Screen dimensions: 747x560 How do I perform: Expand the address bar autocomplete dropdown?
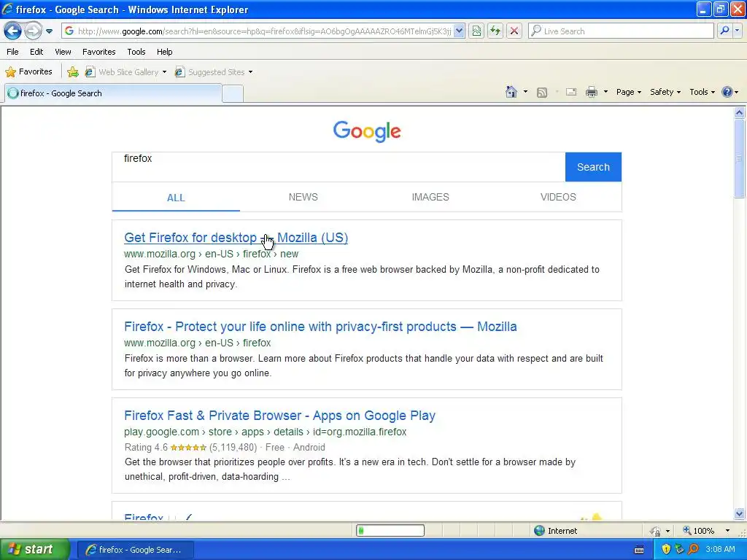[460, 31]
